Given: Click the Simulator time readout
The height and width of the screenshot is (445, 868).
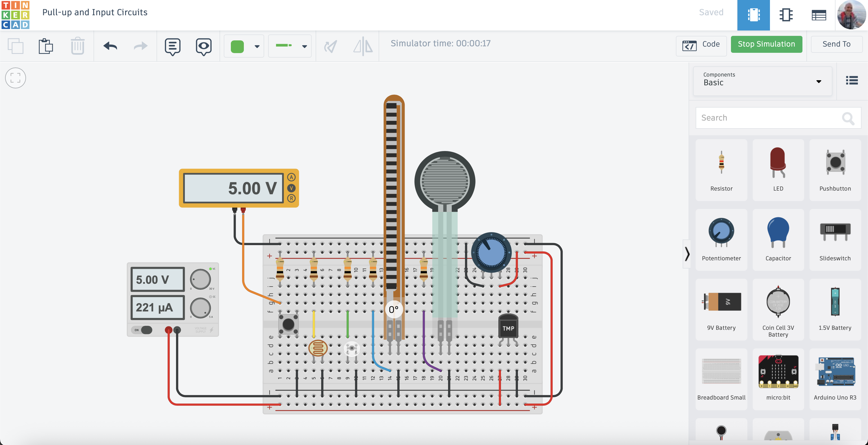Looking at the screenshot, I should click(440, 43).
